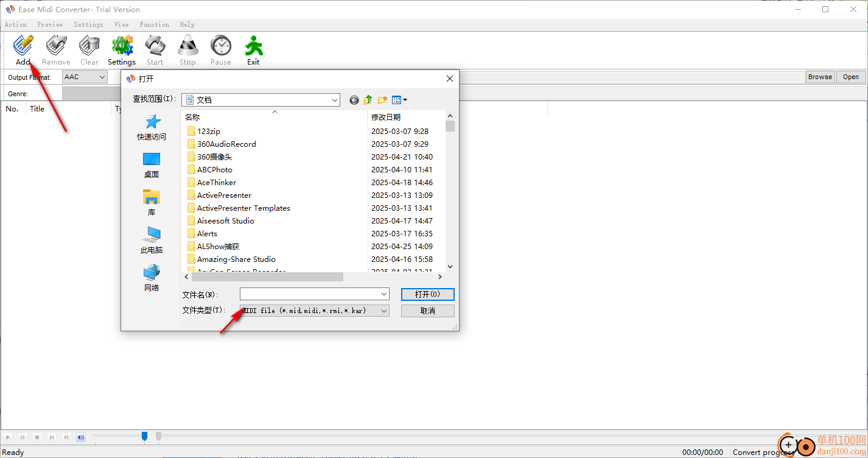Click the Open output folder button

(851, 77)
